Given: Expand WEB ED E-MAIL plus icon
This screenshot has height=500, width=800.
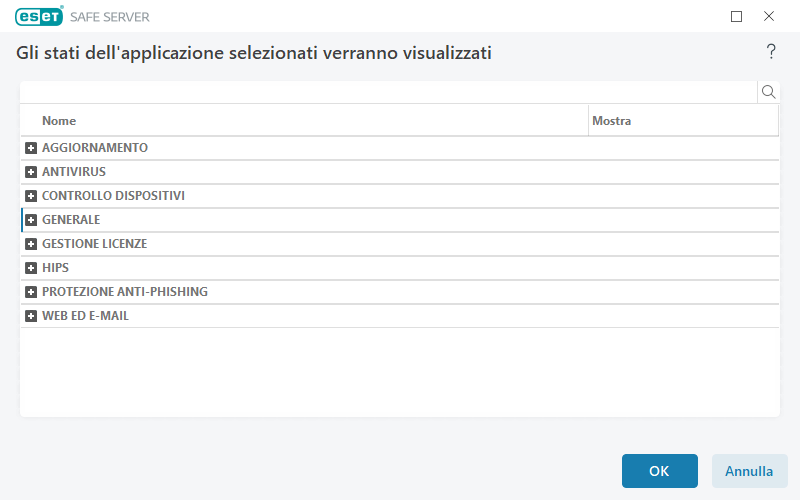Looking at the screenshot, I should [x=31, y=316].
